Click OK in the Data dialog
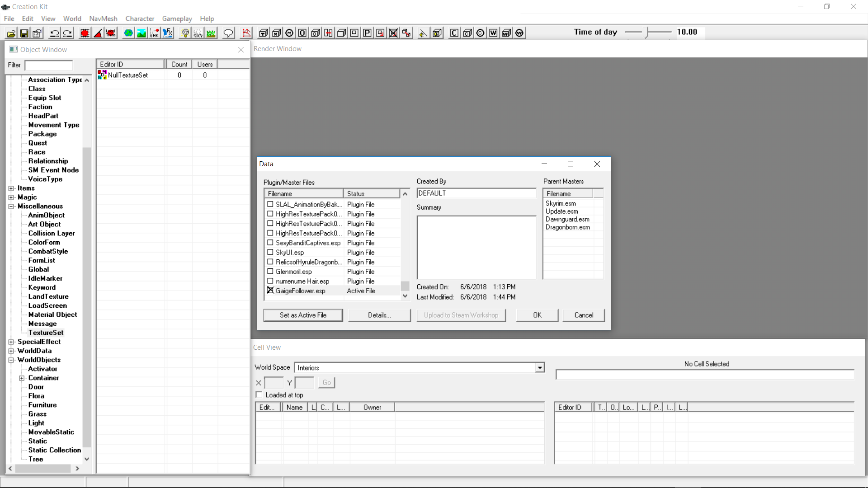This screenshot has width=868, height=488. (x=537, y=315)
